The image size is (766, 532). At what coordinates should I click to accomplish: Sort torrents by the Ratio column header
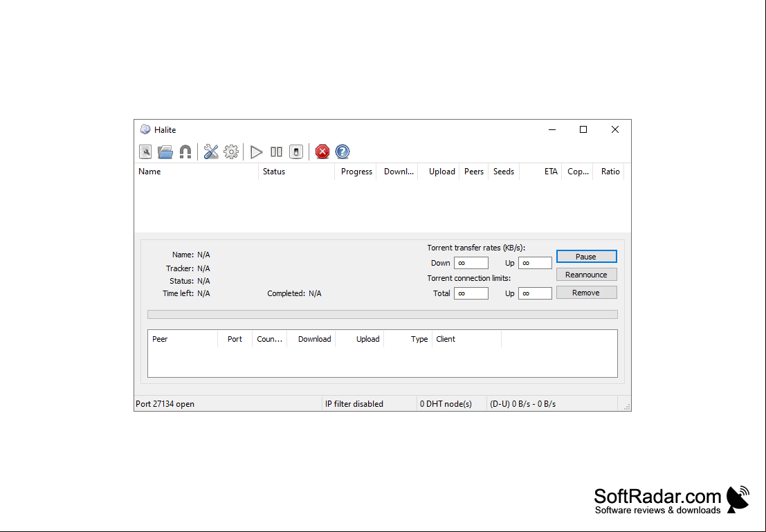[609, 172]
